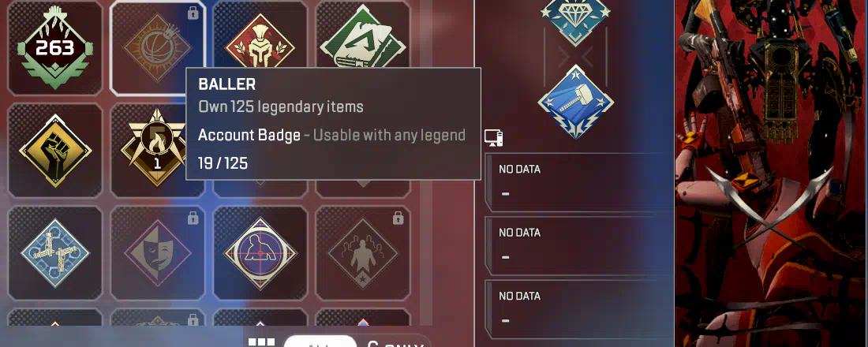
Task: Select the blue hammer badge slot
Action: (x=576, y=102)
